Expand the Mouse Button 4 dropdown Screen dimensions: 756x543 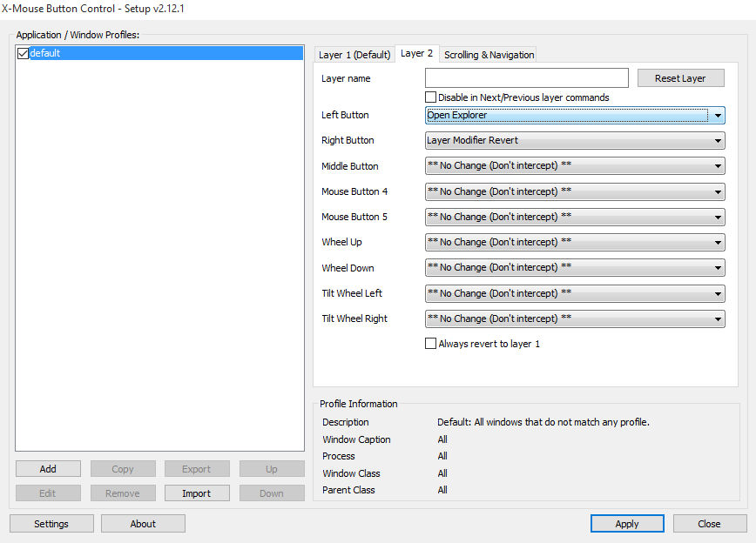click(x=575, y=191)
